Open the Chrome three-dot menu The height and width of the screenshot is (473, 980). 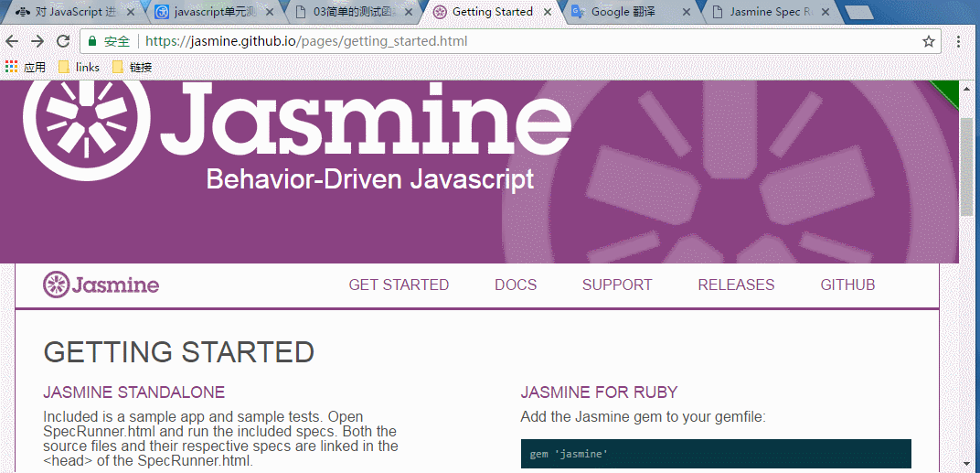coord(959,41)
